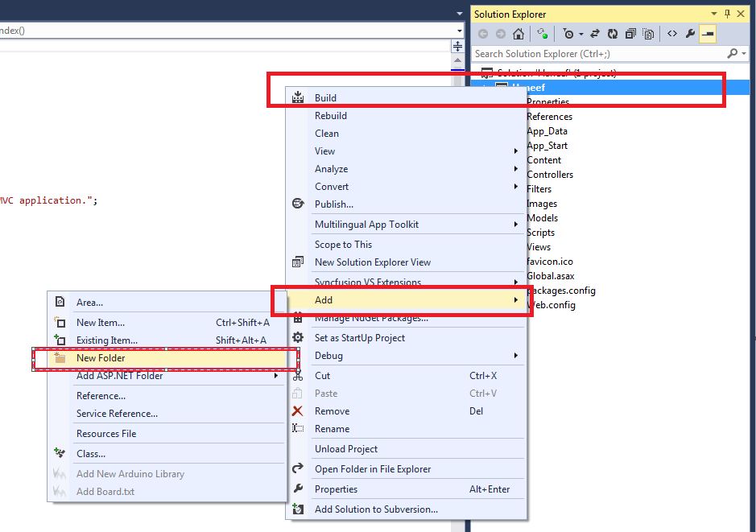Click the Sync with Active Document arrows icon
Viewport: 756px width, 532px height.
pos(595,34)
